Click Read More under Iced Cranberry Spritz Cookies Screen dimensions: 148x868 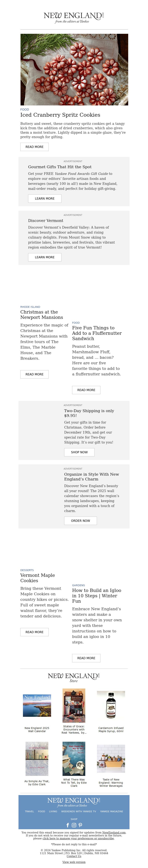tap(34, 147)
